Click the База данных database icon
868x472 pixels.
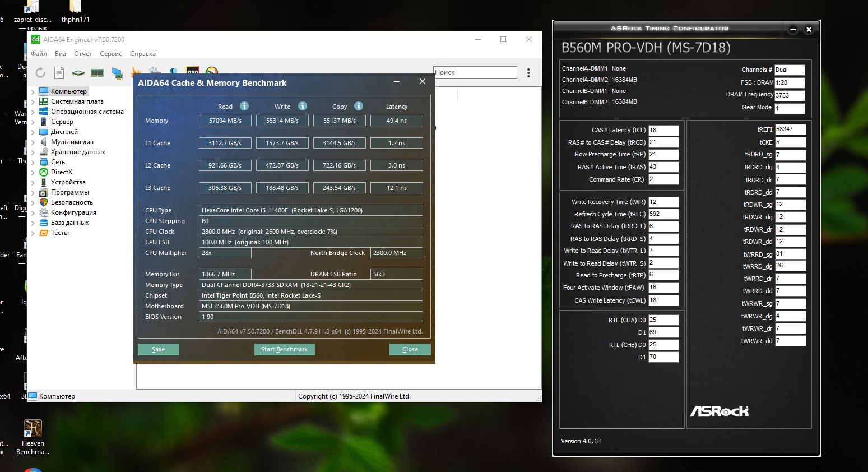coord(44,223)
